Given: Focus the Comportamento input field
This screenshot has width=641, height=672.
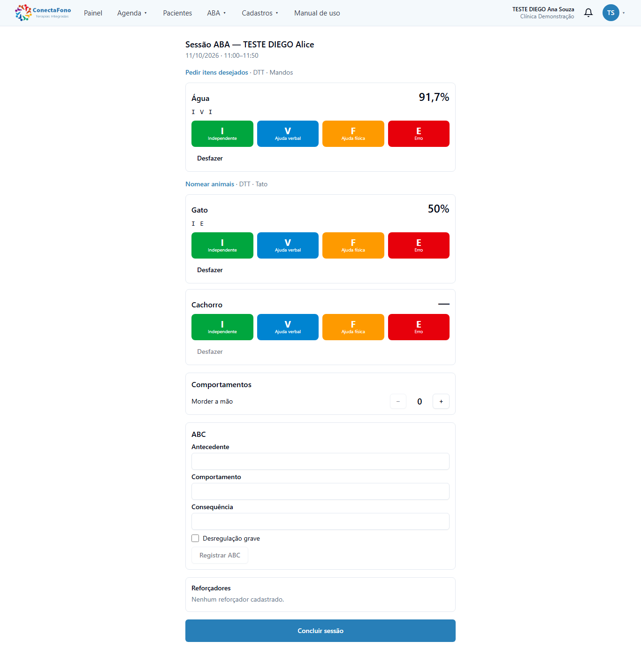Looking at the screenshot, I should (x=320, y=491).
